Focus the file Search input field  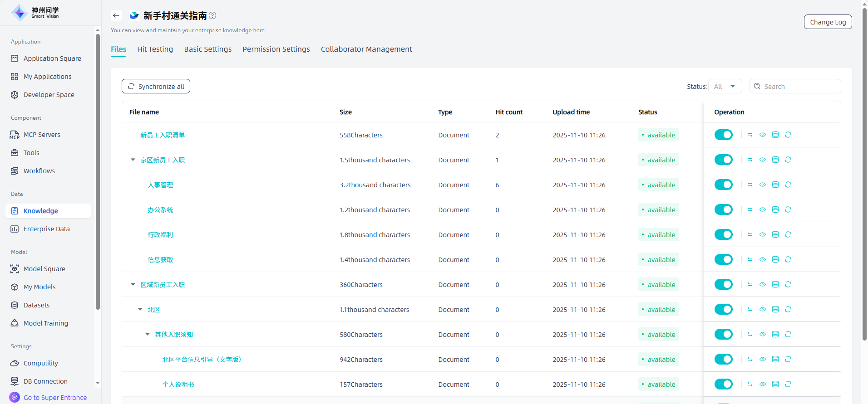[x=800, y=86]
